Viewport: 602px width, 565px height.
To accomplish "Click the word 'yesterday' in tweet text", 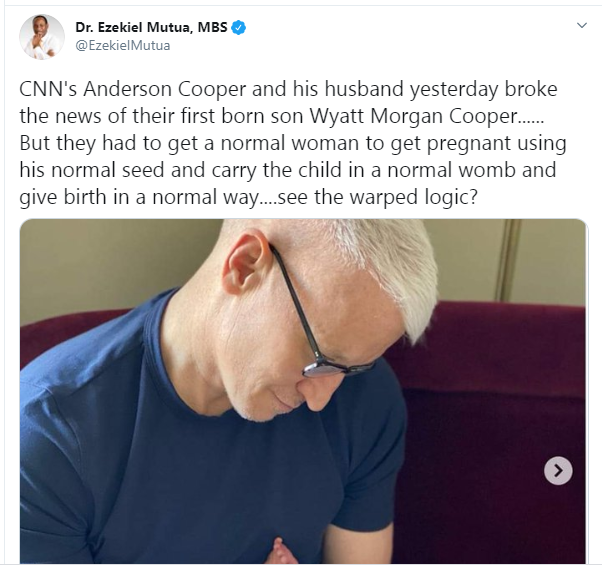I will pos(454,89).
